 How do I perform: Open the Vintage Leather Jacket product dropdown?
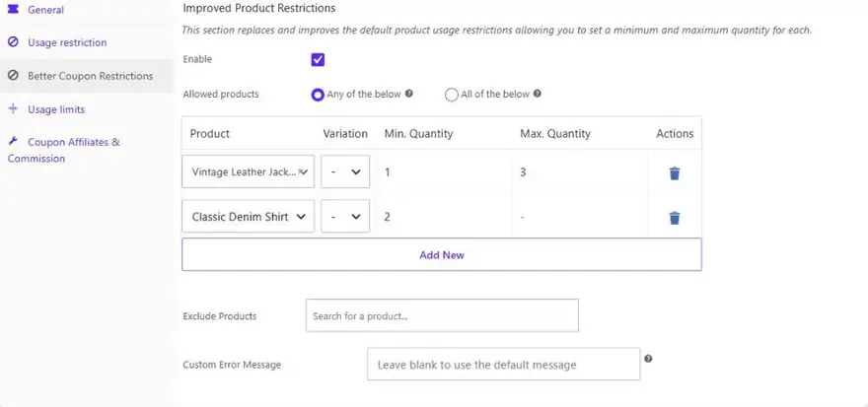(x=248, y=171)
